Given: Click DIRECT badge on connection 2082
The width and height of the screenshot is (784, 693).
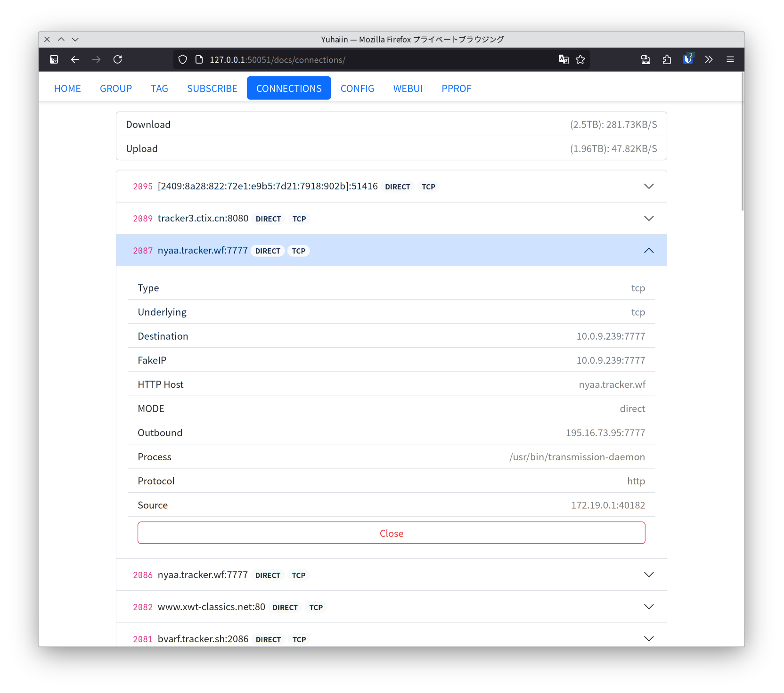Looking at the screenshot, I should pos(285,608).
